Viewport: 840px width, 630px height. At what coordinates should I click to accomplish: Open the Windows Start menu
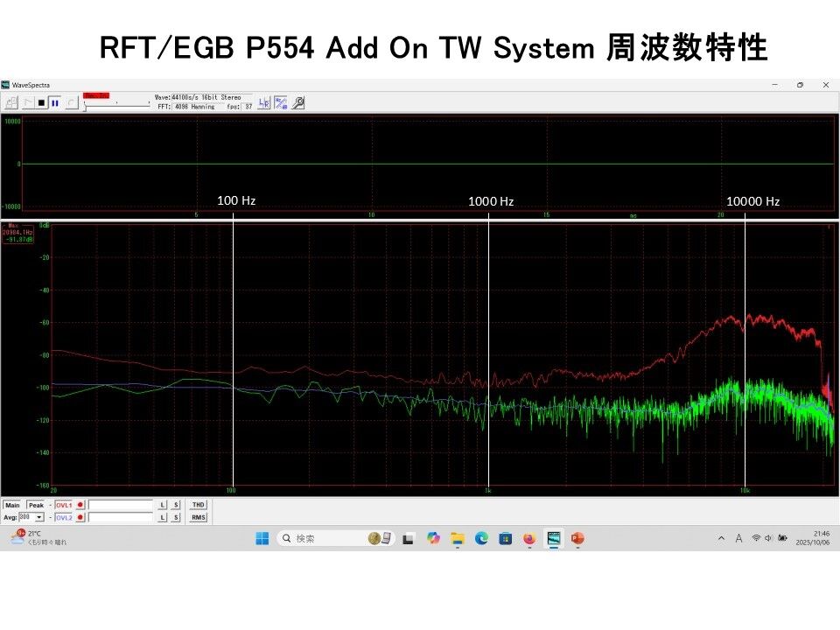click(x=262, y=538)
